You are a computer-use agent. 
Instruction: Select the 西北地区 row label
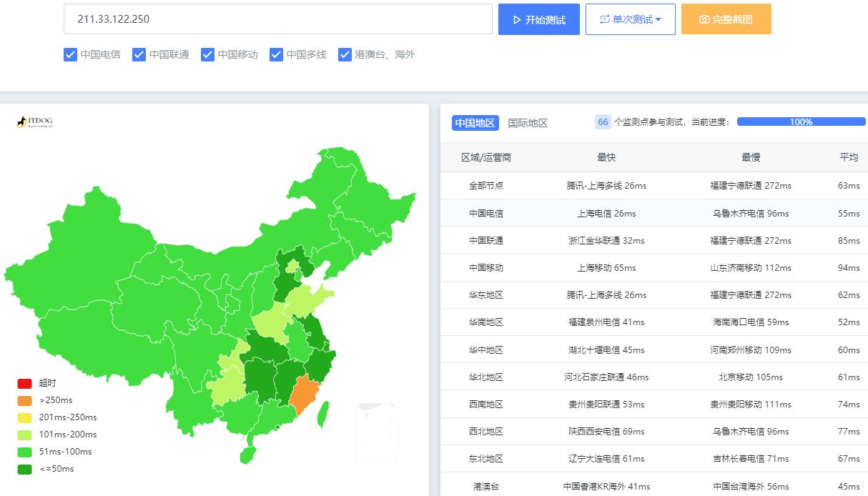pyautogui.click(x=486, y=431)
